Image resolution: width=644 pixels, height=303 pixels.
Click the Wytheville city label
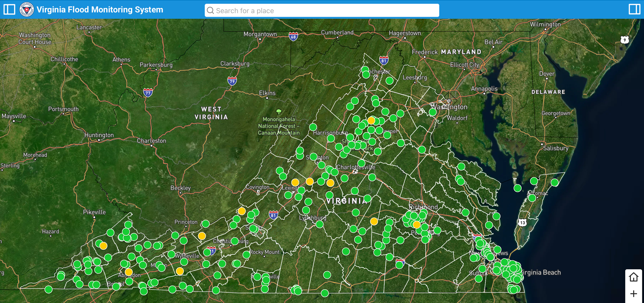[x=187, y=256]
